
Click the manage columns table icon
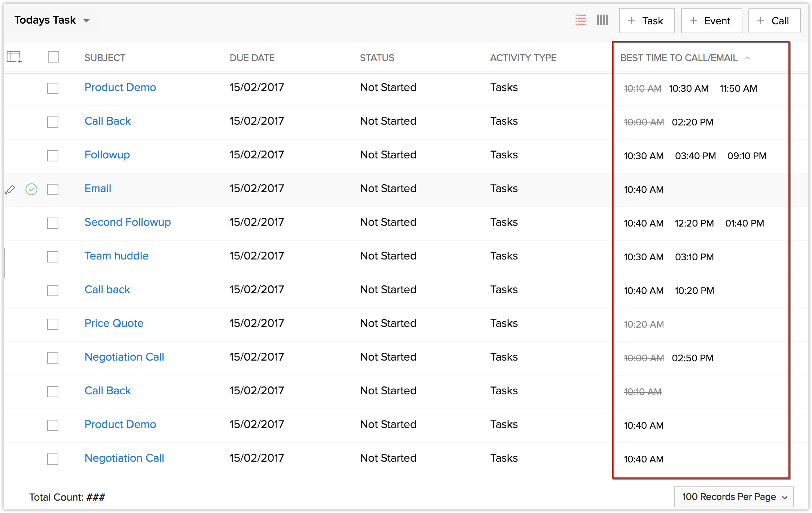click(14, 57)
